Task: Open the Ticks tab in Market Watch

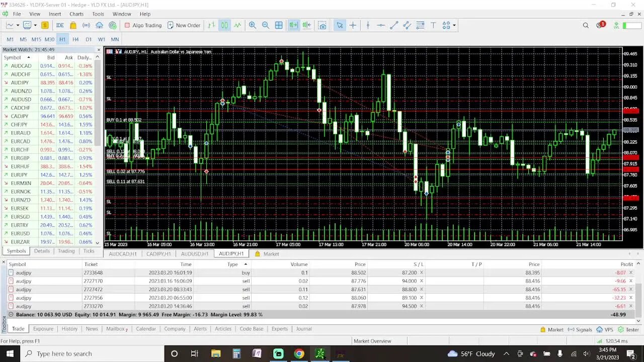Action: [x=89, y=251]
